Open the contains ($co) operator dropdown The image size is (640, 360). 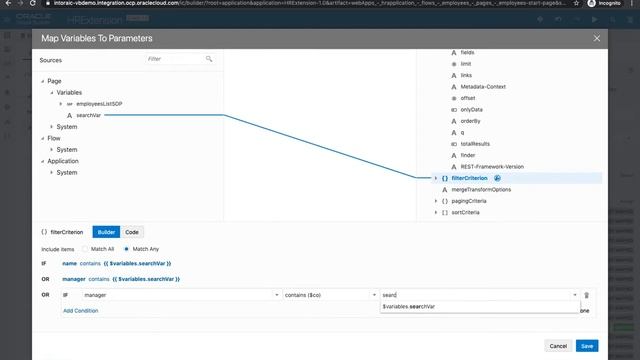374,295
